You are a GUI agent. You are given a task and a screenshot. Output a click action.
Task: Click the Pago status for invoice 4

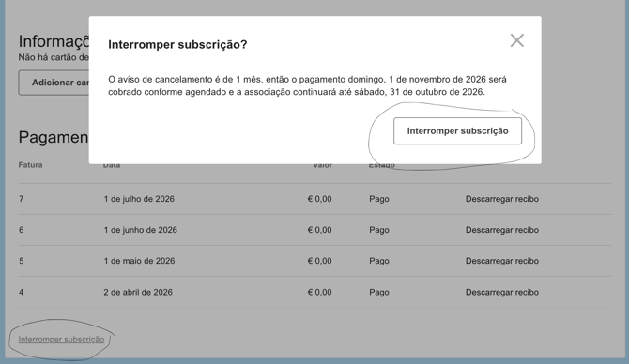click(379, 293)
